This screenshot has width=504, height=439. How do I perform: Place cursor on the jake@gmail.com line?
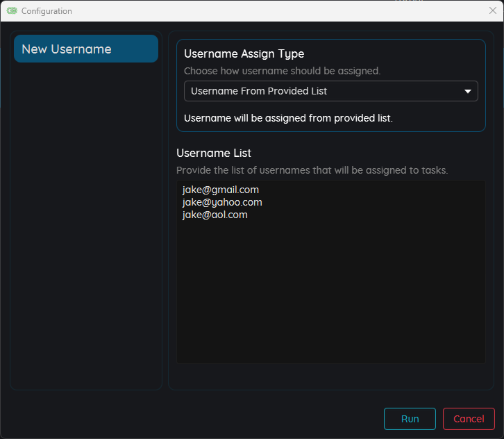[x=221, y=190]
